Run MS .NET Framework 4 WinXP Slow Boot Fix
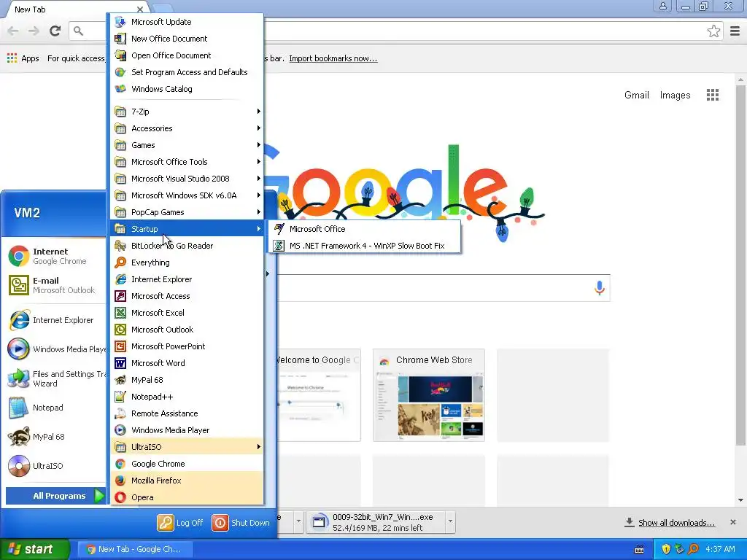This screenshot has width=747, height=560. (365, 246)
